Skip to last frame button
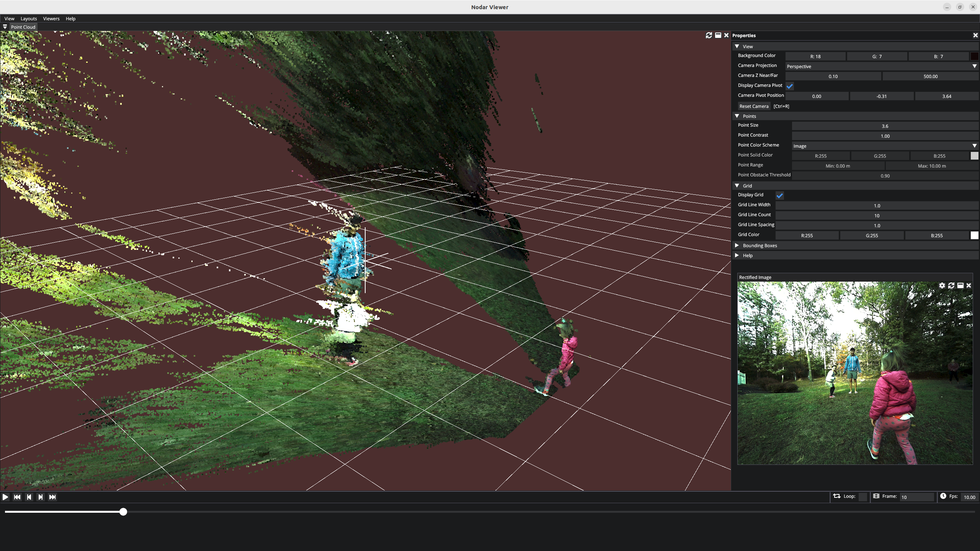980x551 pixels. point(52,497)
